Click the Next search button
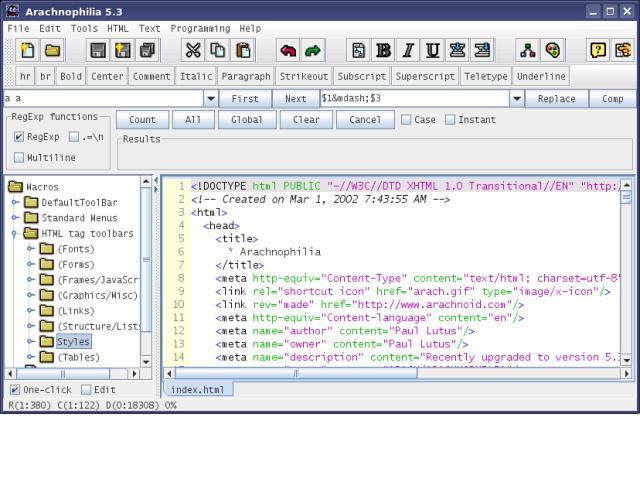 coord(296,99)
